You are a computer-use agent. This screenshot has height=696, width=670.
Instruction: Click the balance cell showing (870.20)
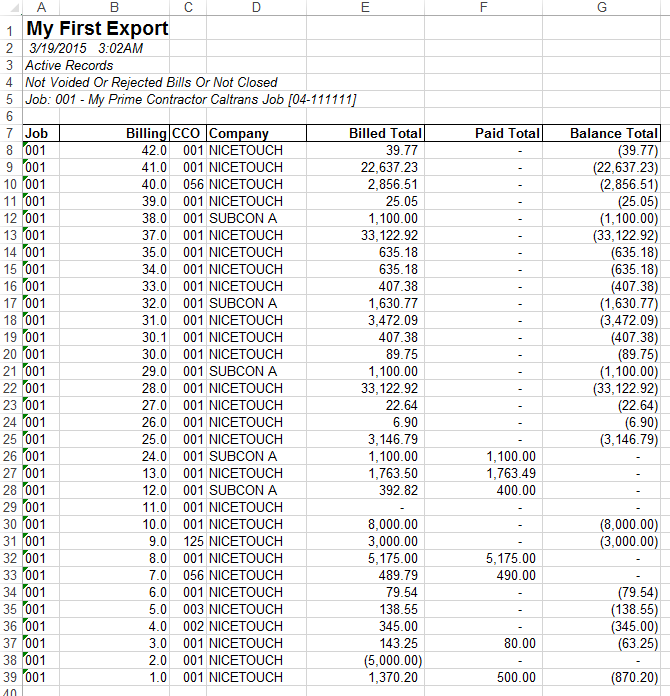pos(602,677)
